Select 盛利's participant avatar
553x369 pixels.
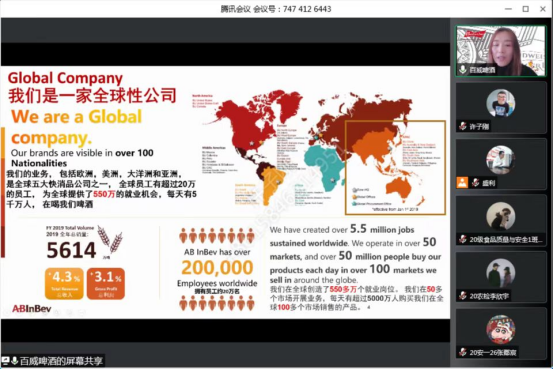[500, 160]
